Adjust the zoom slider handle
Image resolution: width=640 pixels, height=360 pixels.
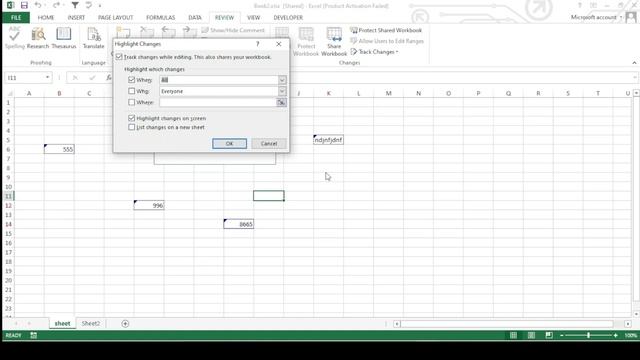(588, 335)
